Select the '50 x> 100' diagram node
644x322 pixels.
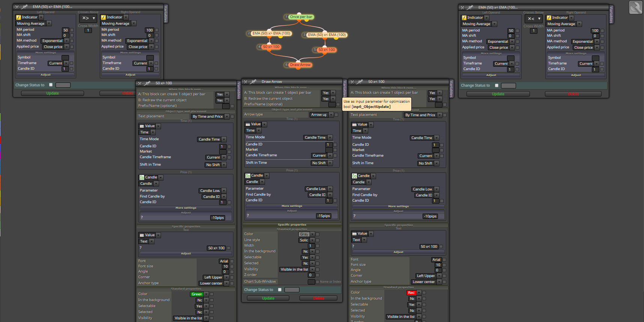pyautogui.click(x=269, y=47)
